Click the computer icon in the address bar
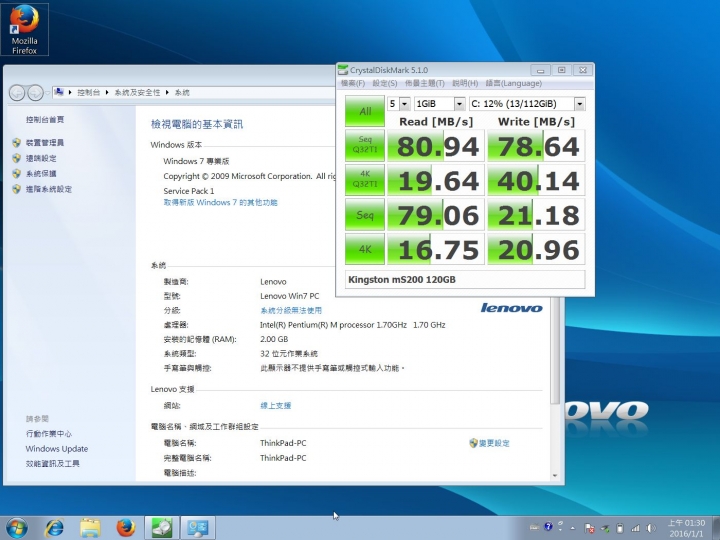 59,92
